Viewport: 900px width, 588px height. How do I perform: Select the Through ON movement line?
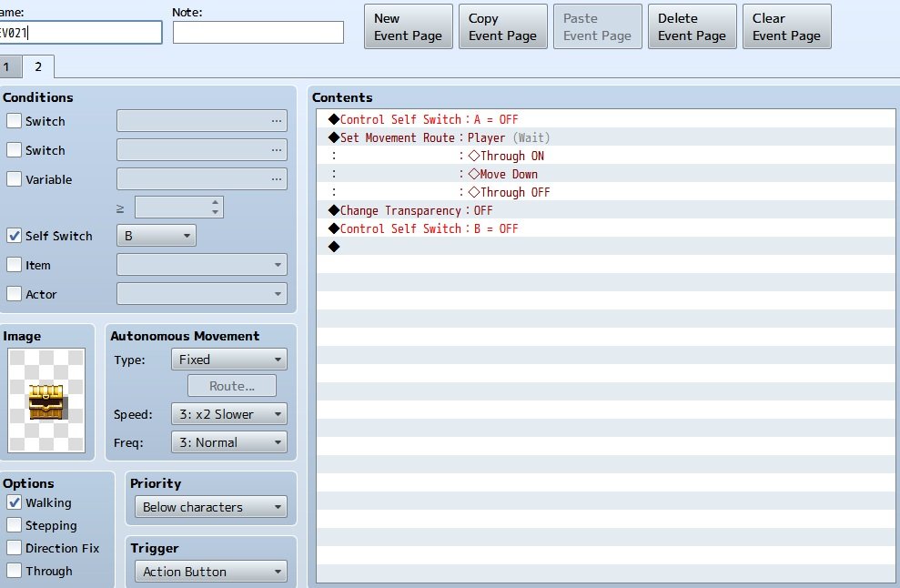click(x=605, y=156)
